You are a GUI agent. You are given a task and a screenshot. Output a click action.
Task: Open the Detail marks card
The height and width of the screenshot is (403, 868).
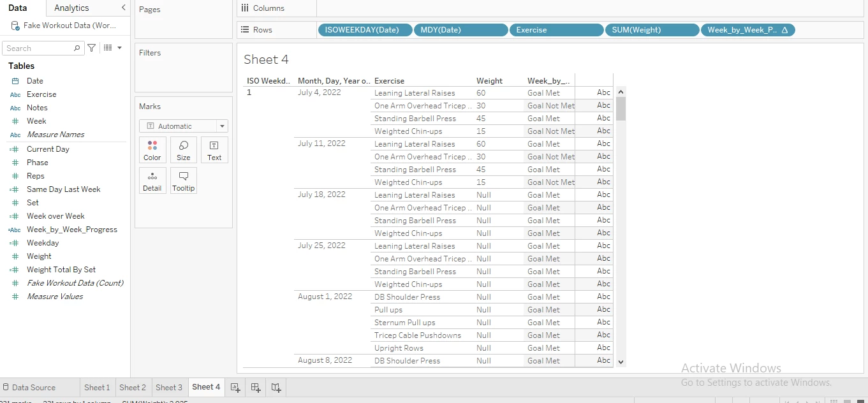tap(152, 180)
